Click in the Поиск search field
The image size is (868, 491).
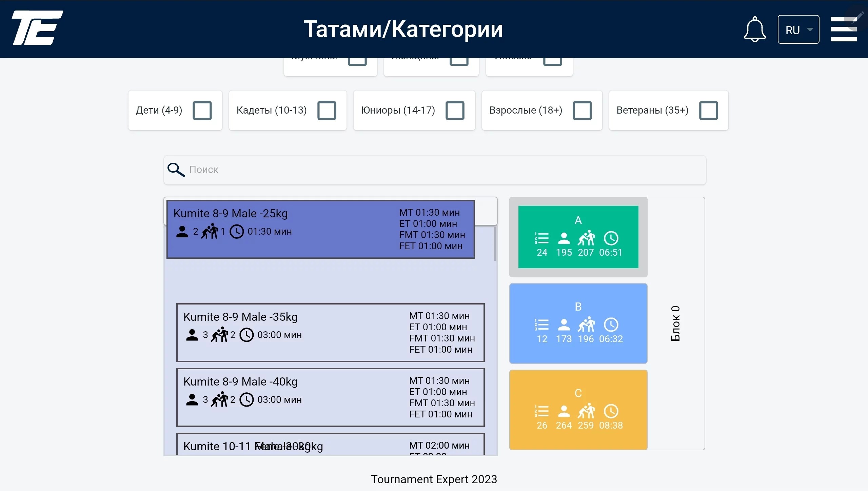coord(435,170)
